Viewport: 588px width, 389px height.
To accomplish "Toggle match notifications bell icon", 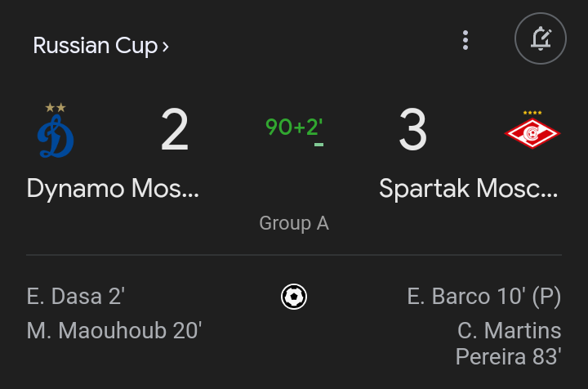I will pos(540,39).
